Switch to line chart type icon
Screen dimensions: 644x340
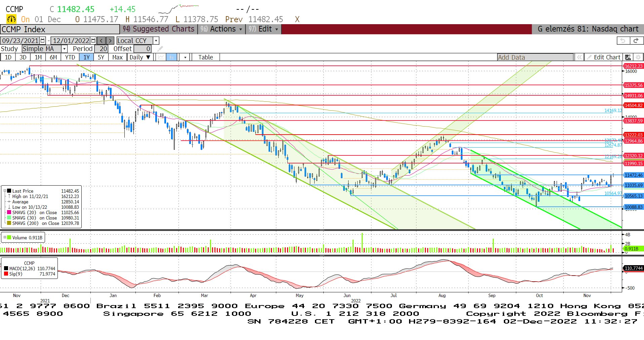[x=161, y=57]
